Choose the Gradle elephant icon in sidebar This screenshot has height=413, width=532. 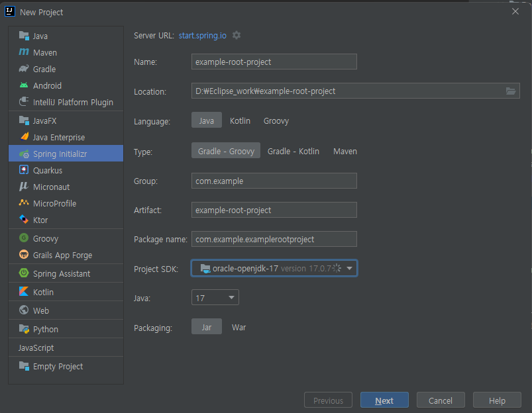point(24,69)
